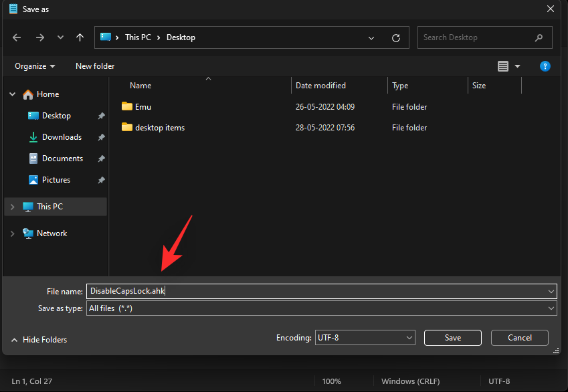The height and width of the screenshot is (392, 568).
Task: Create a New folder
Action: coord(95,66)
